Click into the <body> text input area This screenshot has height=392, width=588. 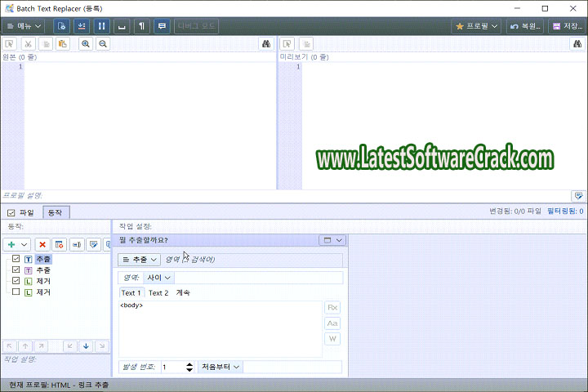(219, 327)
